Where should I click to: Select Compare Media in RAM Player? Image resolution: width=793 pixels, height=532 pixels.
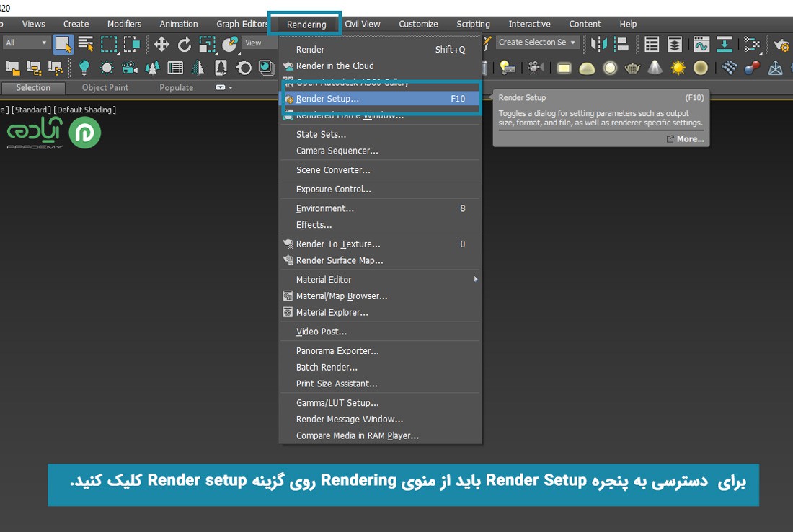380,435
